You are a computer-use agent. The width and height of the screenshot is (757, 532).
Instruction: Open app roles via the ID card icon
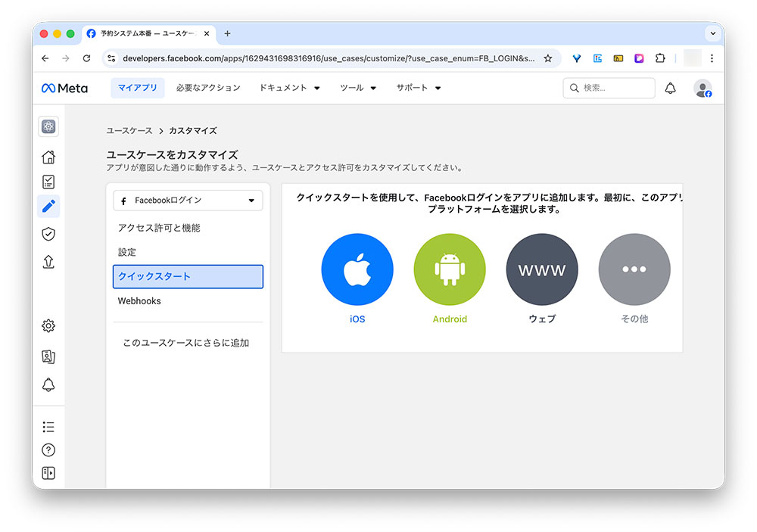[x=48, y=356]
